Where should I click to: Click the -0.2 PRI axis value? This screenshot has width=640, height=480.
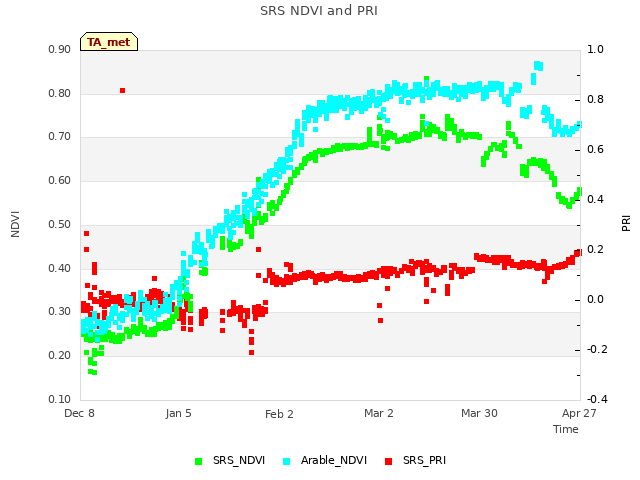point(597,349)
